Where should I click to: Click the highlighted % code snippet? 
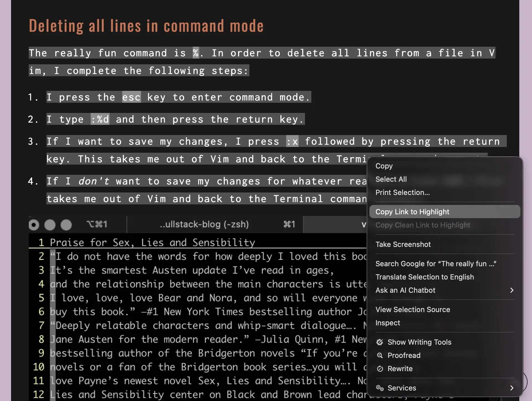pos(196,53)
